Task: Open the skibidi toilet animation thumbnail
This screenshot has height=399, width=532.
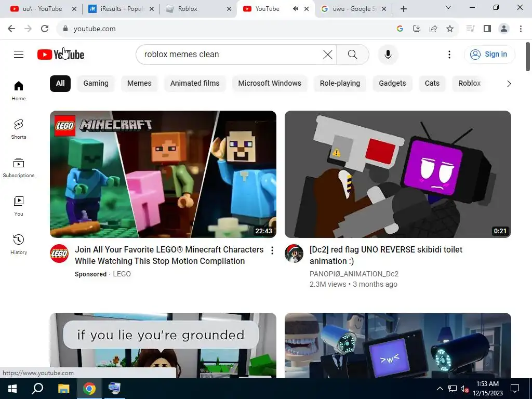Action: [x=397, y=174]
